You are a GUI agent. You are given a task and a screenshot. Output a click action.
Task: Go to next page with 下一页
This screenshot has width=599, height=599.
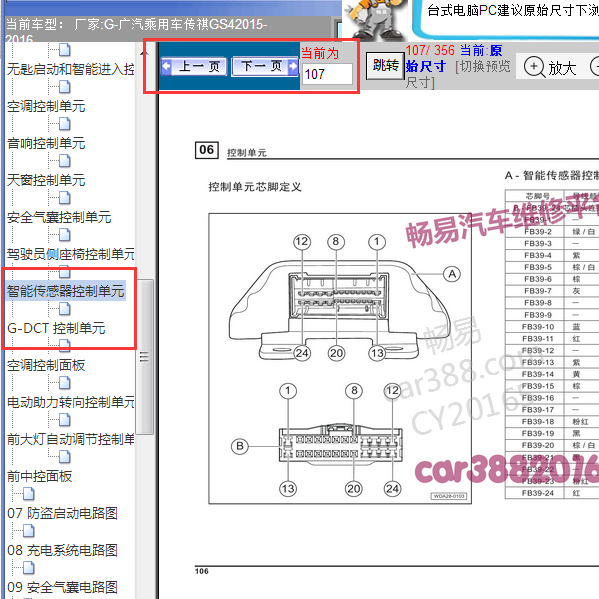[x=265, y=66]
